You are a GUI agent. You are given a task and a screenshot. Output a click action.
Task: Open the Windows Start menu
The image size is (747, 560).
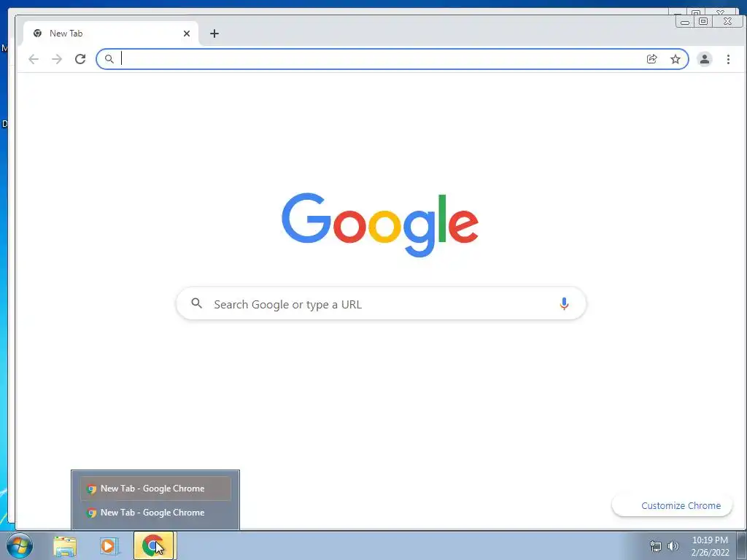(x=20, y=545)
